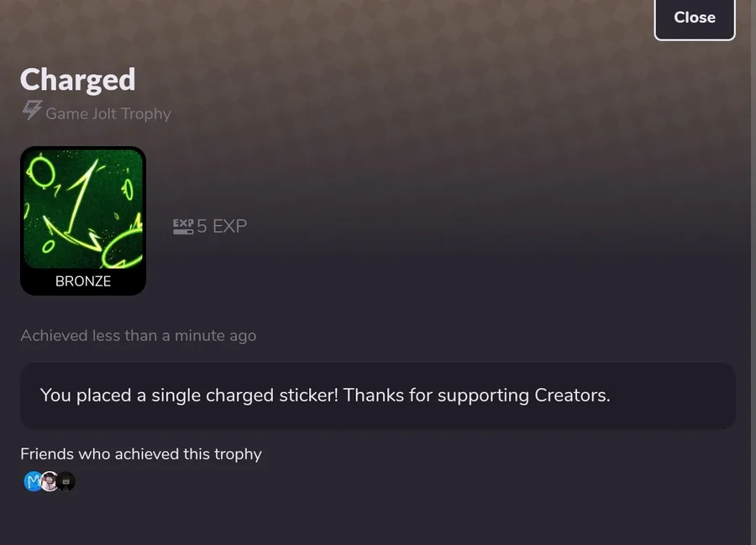Click the word Creators in description

(572, 396)
